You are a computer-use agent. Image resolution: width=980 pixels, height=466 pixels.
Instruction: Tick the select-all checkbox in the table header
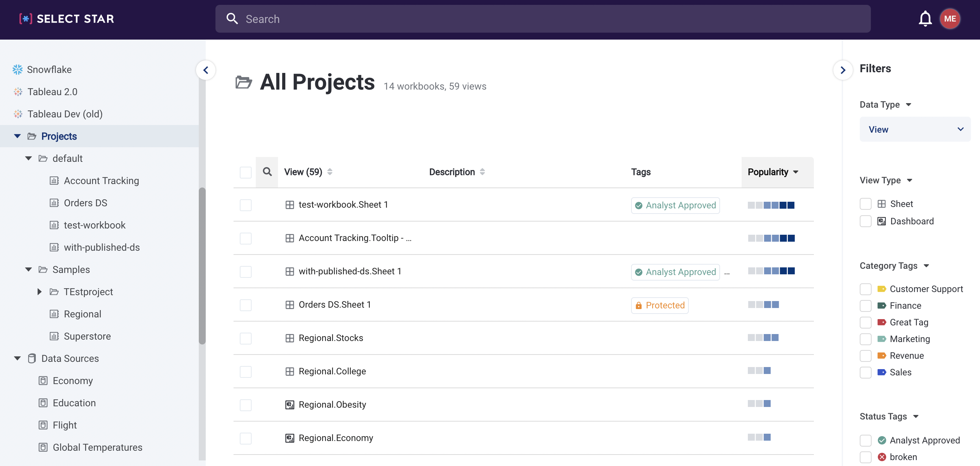tap(245, 172)
